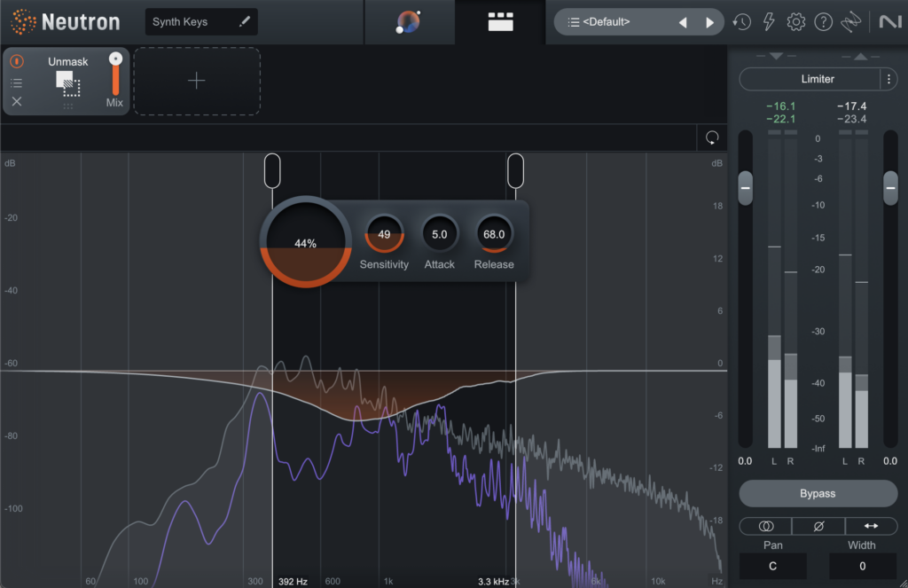Screen dimensions: 908x588
Task: Click the Bypass button
Action: tap(818, 494)
